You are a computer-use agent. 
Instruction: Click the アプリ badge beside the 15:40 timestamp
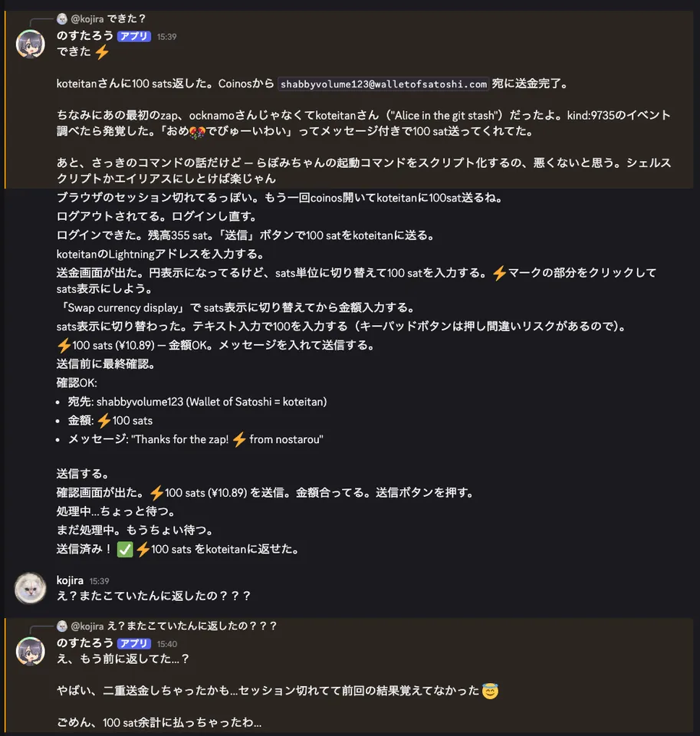pos(134,643)
